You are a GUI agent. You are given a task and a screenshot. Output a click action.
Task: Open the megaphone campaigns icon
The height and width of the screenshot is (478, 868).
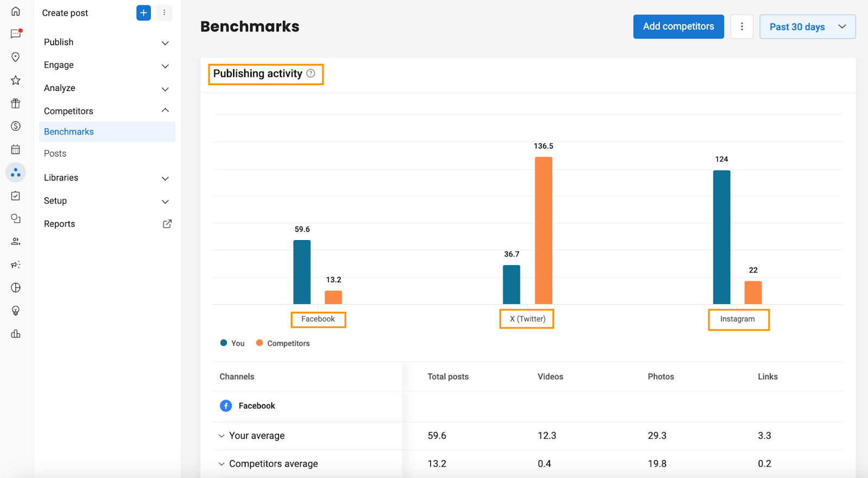pos(16,264)
